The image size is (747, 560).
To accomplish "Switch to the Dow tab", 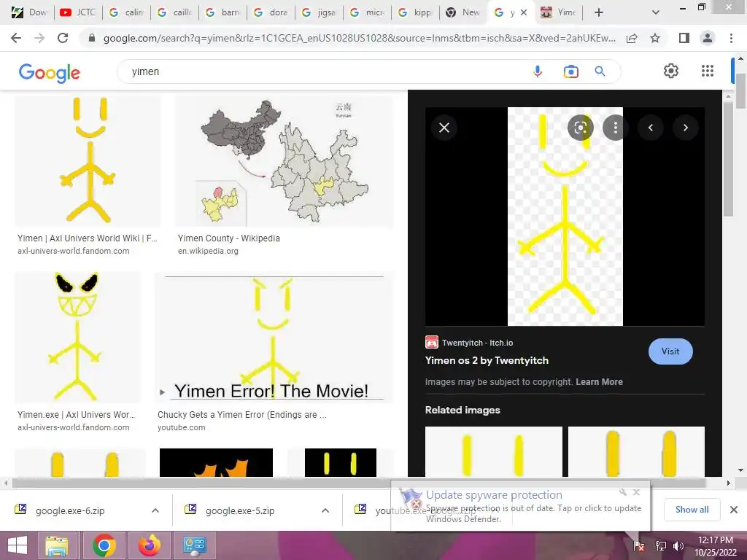I will (29, 13).
